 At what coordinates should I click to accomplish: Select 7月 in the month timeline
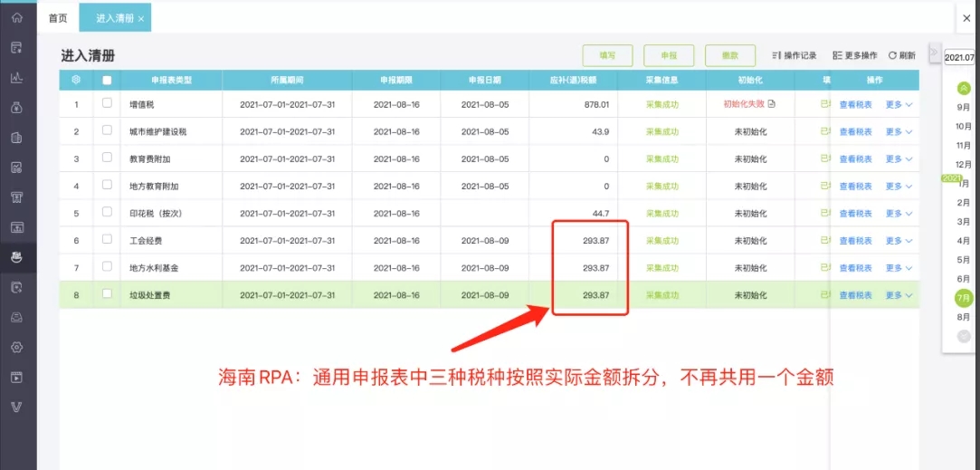pos(964,298)
